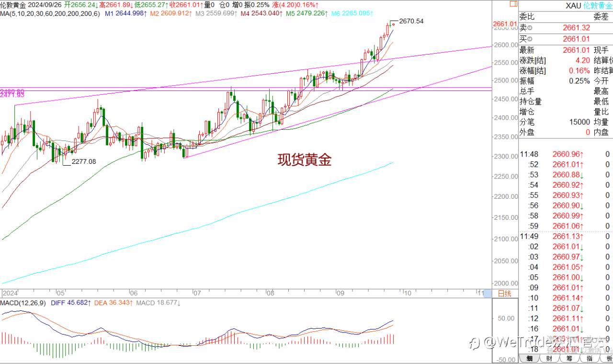This screenshot has width=613, height=364.
Task: Click the circled-one icon beside 卖
Action: point(530,28)
